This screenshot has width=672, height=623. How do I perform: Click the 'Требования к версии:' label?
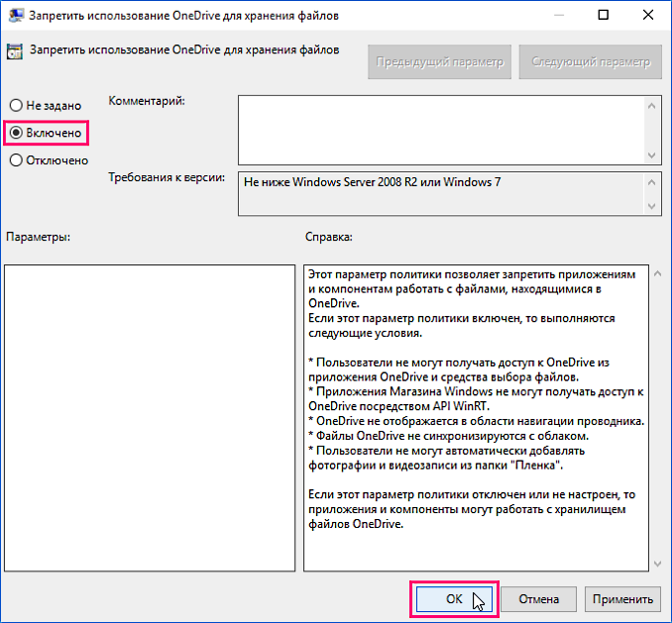(x=167, y=177)
